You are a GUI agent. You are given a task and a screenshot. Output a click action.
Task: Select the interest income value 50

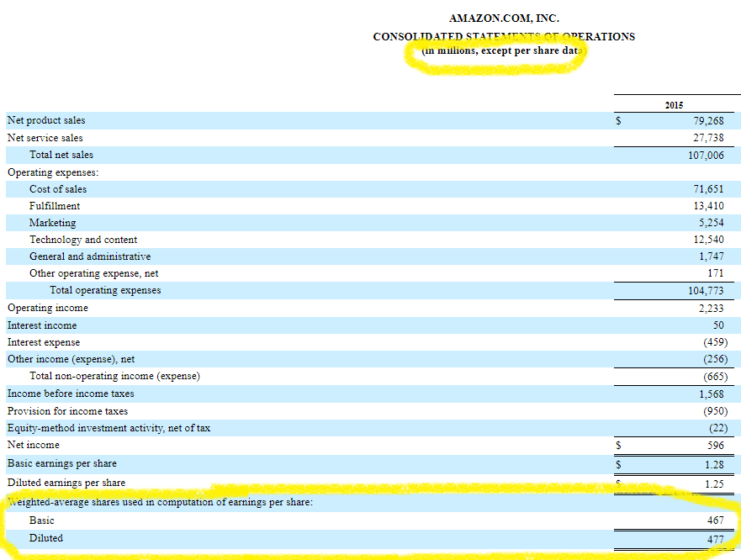point(718,325)
